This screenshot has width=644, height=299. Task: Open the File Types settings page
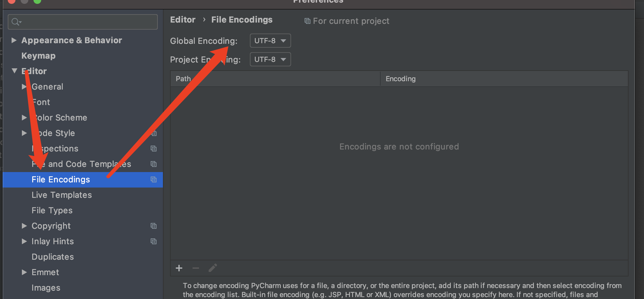click(52, 210)
